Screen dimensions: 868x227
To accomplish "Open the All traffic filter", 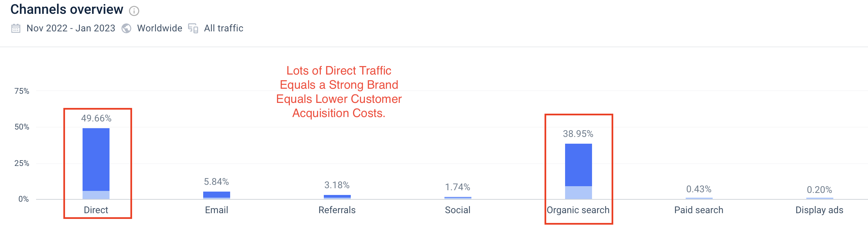I will 223,28.
